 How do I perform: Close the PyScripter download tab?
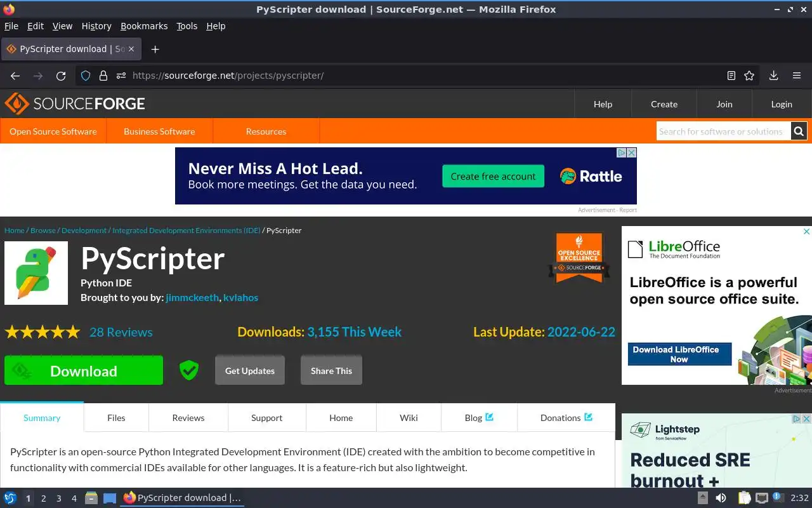(x=132, y=49)
